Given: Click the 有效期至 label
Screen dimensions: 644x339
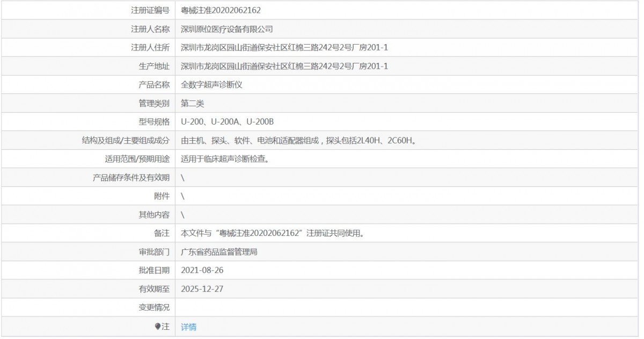Looking at the screenshot, I should [154, 289].
